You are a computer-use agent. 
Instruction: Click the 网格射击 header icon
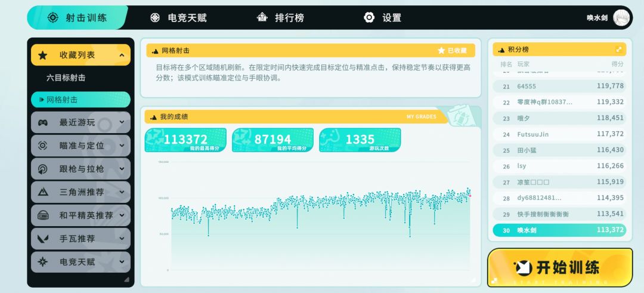[x=155, y=51]
